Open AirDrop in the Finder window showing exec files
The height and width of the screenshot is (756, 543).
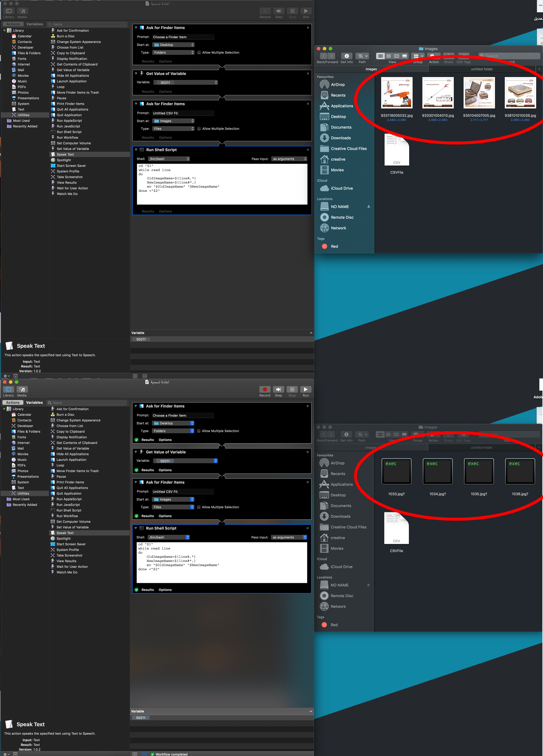coord(337,463)
